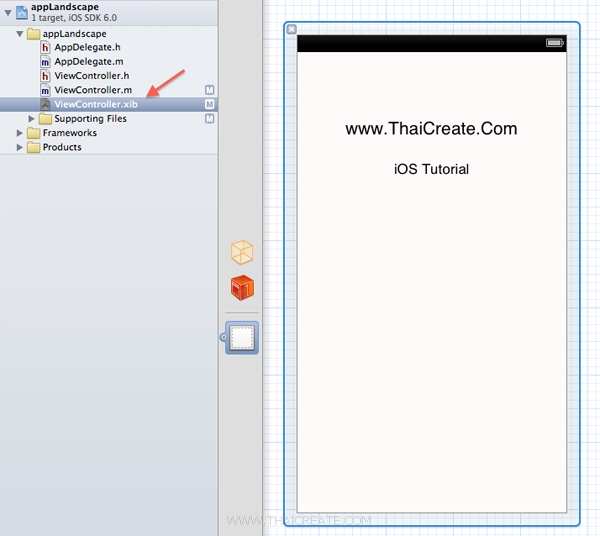The width and height of the screenshot is (600, 536).
Task: Select the iOS Tutorial label
Action: coord(431,169)
